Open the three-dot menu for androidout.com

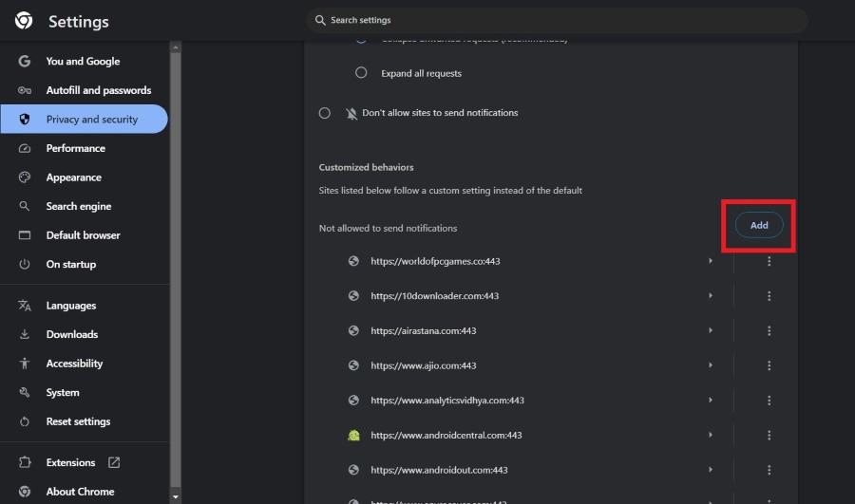(769, 470)
